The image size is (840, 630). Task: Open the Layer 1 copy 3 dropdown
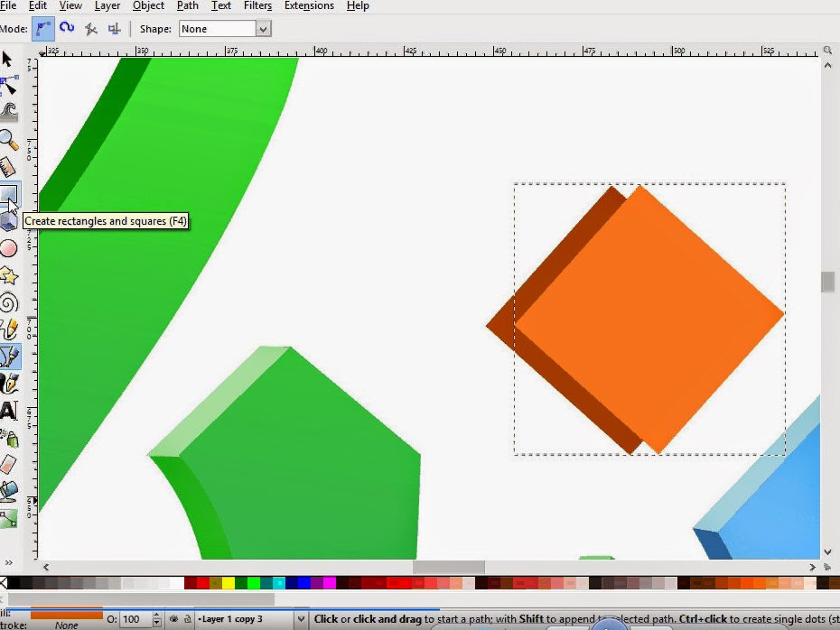(x=251, y=619)
